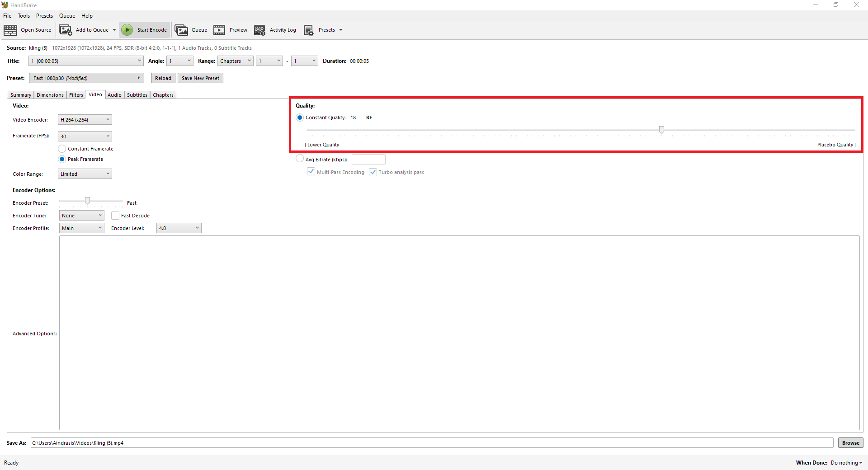Open the Video Encoder dropdown
This screenshot has width=868, height=470.
pos(85,120)
